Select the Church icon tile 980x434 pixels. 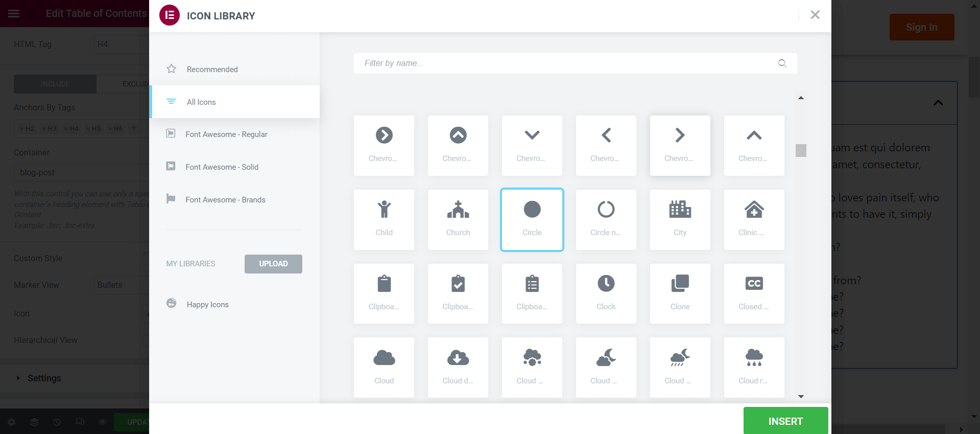458,220
